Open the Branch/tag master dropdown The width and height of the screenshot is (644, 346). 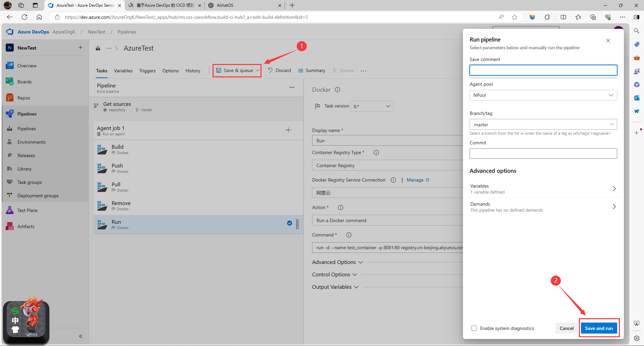click(x=543, y=124)
